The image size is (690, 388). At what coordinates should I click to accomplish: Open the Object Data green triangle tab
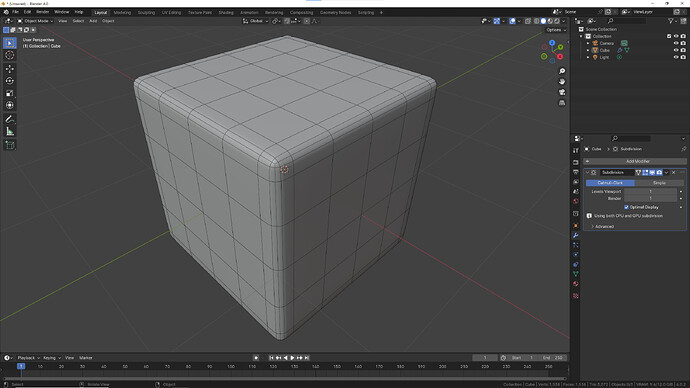tap(576, 274)
